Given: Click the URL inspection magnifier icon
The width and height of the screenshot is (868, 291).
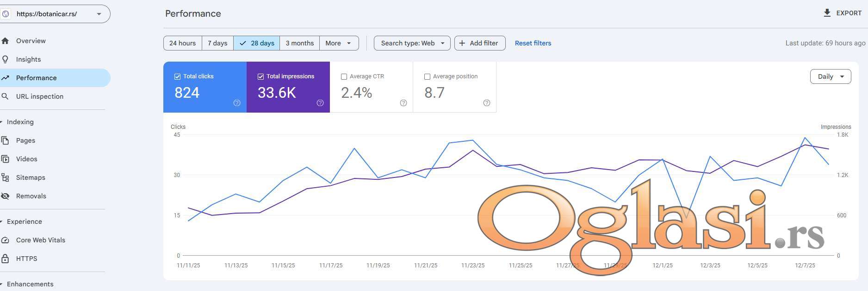Looking at the screenshot, I should coord(6,96).
